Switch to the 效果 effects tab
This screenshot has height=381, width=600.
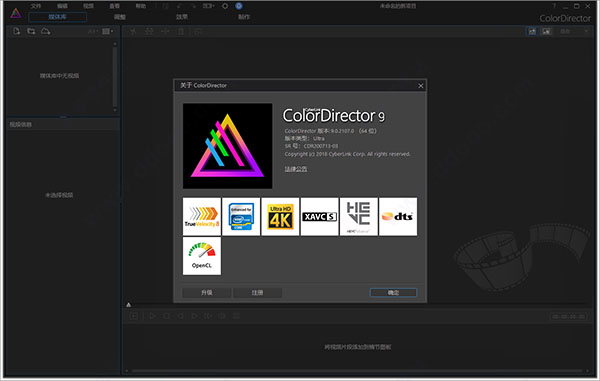(x=182, y=17)
